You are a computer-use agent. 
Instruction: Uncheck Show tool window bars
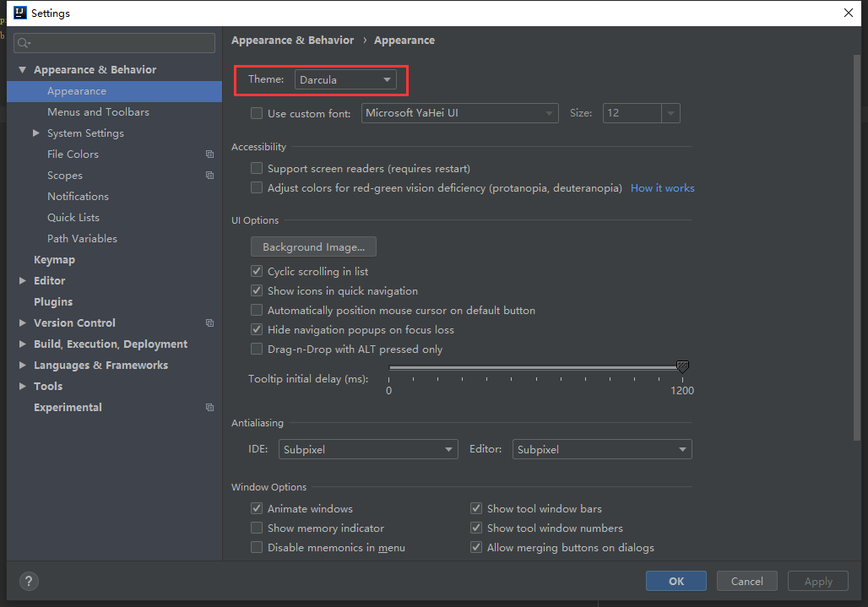pyautogui.click(x=476, y=508)
